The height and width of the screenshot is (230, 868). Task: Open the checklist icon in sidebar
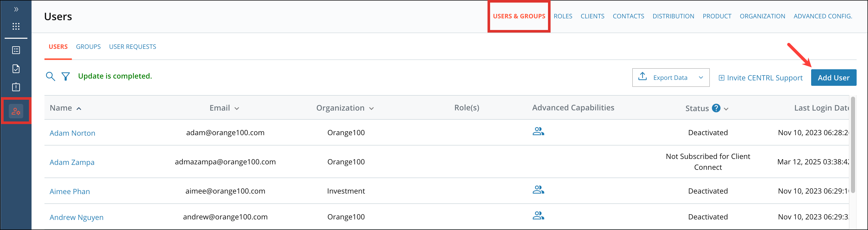point(16,50)
